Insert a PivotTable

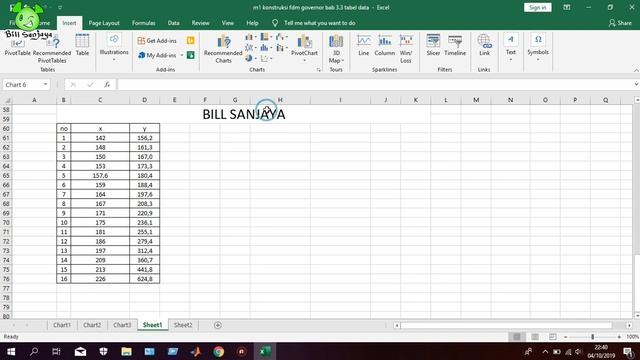[18, 47]
